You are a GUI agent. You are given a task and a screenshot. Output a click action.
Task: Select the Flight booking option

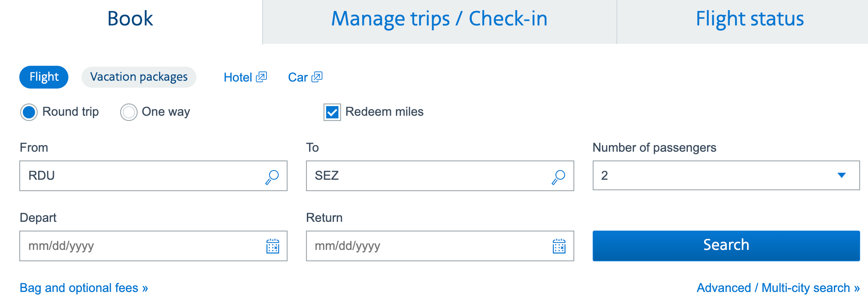point(43,77)
